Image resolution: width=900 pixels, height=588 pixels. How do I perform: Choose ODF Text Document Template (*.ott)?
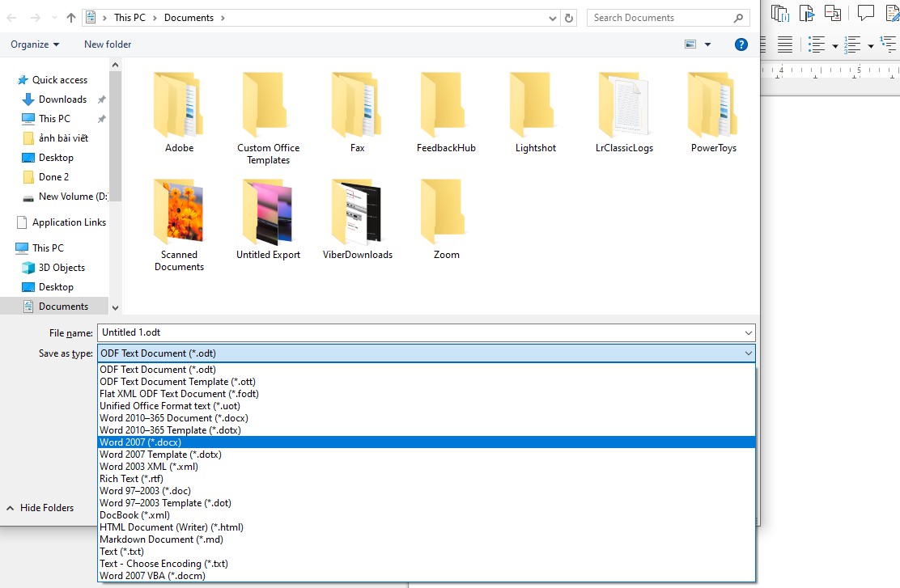click(427, 382)
